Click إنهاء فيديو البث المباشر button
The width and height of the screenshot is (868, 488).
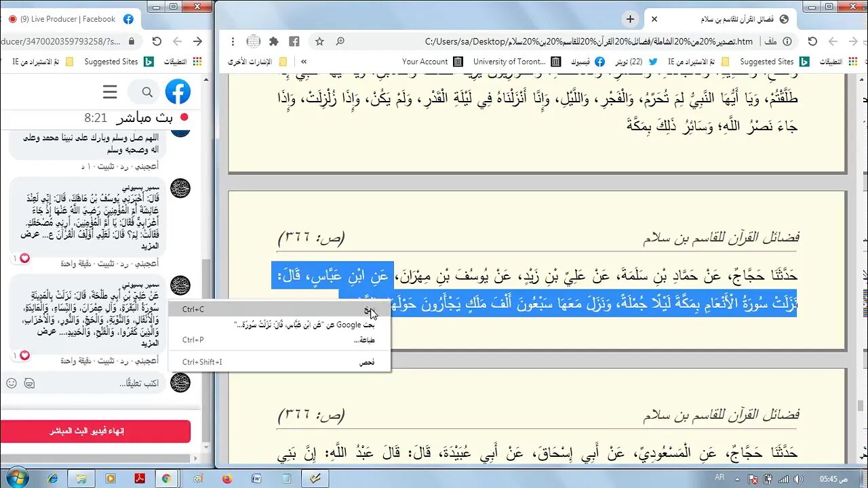(96, 431)
